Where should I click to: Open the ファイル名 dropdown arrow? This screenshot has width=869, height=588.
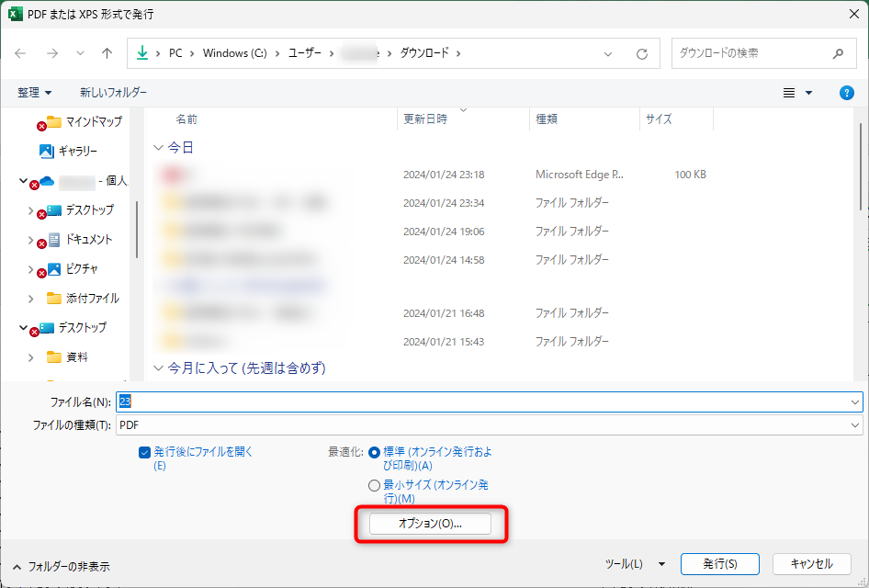[855, 401]
